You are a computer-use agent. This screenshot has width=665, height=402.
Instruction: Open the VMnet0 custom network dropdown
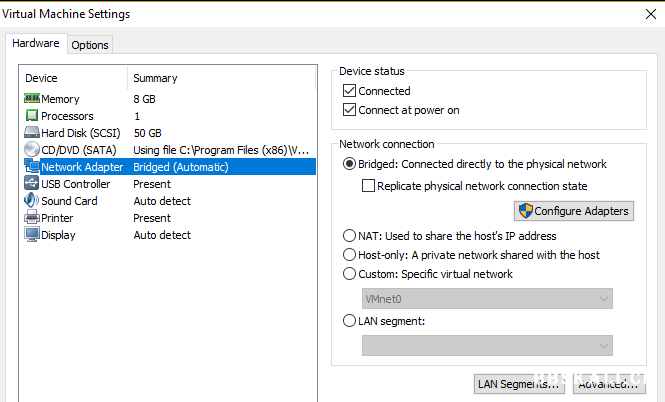pyautogui.click(x=487, y=299)
